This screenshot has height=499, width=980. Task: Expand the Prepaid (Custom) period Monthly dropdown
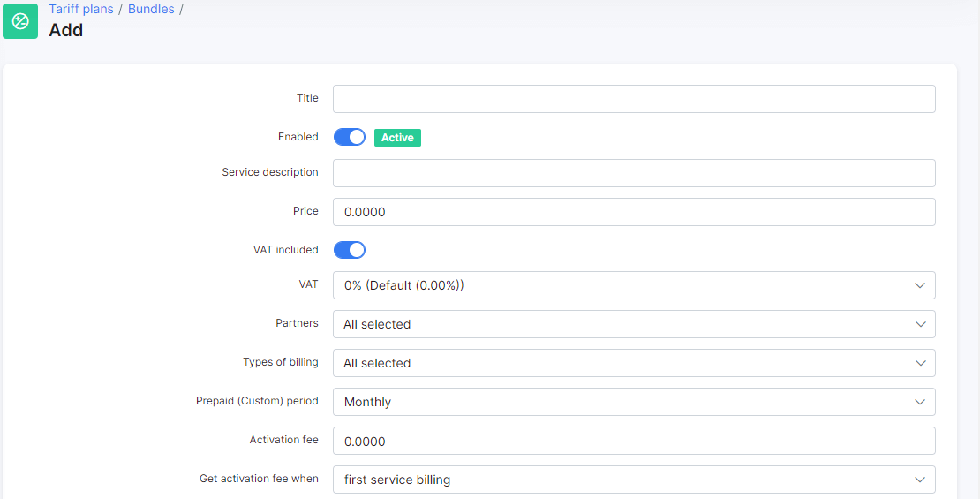[634, 402]
